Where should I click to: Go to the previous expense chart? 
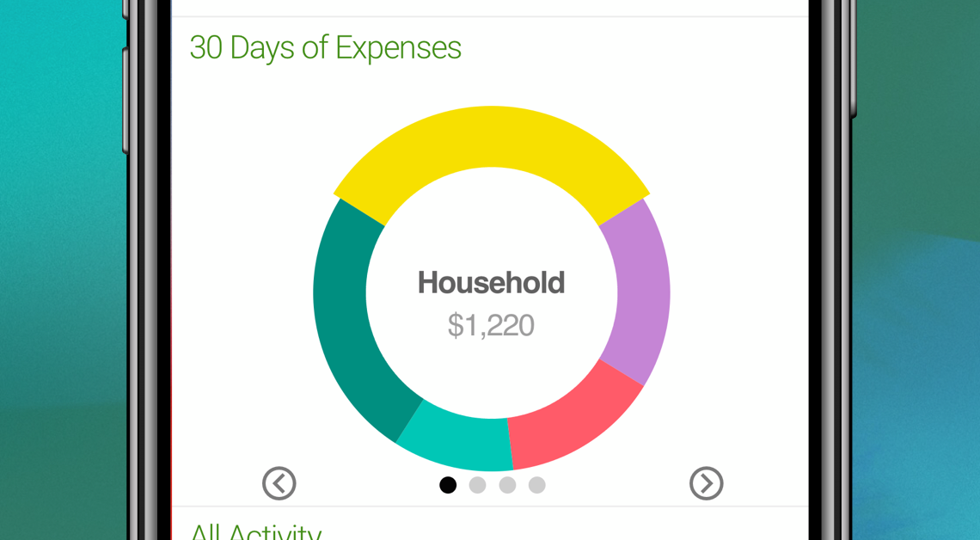pos(279,483)
